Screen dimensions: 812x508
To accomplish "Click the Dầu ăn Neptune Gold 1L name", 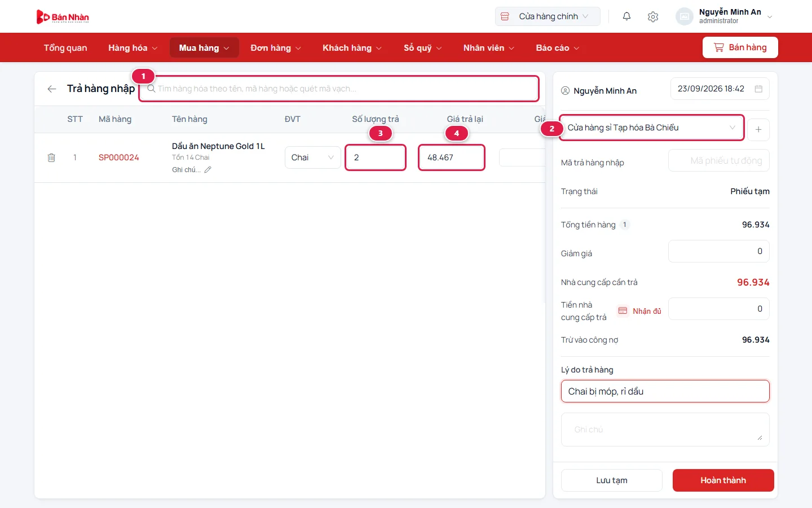I will click(218, 146).
